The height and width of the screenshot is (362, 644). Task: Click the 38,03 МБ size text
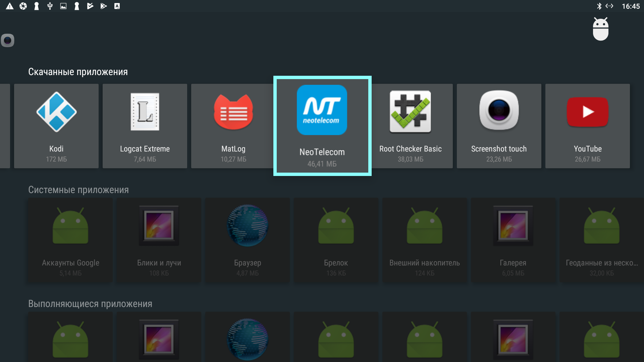pyautogui.click(x=411, y=159)
